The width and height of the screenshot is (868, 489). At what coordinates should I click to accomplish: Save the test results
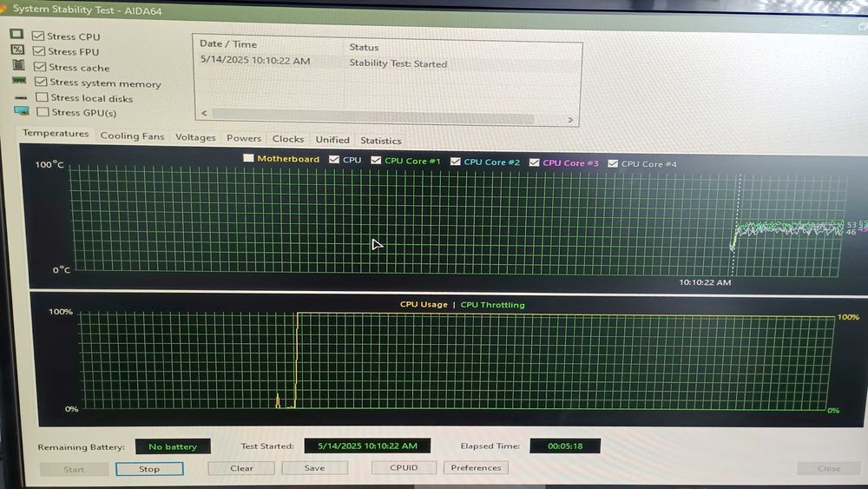coord(314,468)
